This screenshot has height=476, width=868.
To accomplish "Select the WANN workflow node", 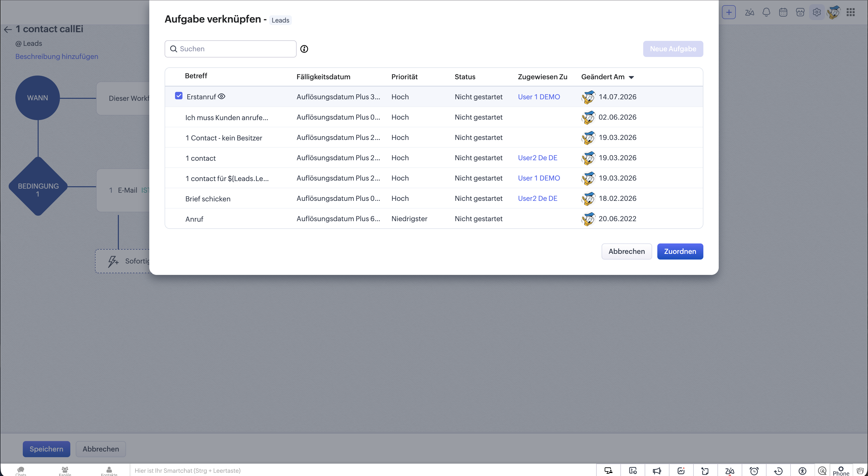I will click(x=37, y=98).
